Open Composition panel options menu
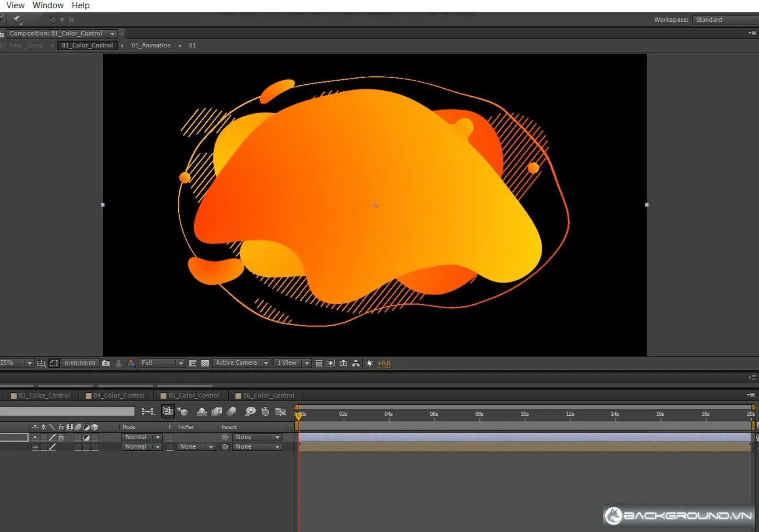The height and width of the screenshot is (532, 759). coord(752,33)
